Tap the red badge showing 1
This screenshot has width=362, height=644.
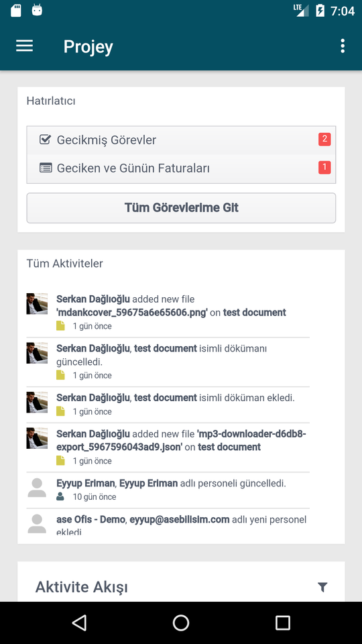(324, 167)
